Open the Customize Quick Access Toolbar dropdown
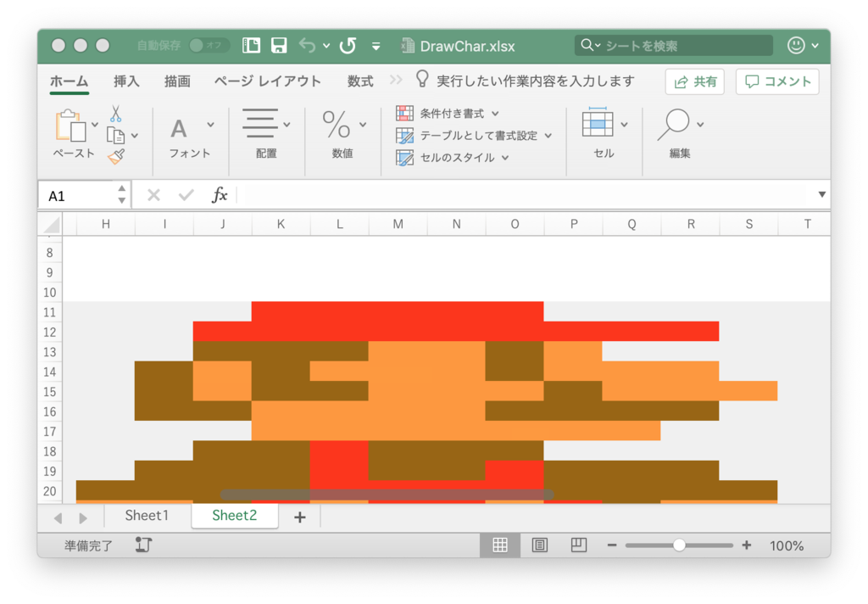The image size is (868, 604). pyautogui.click(x=376, y=46)
